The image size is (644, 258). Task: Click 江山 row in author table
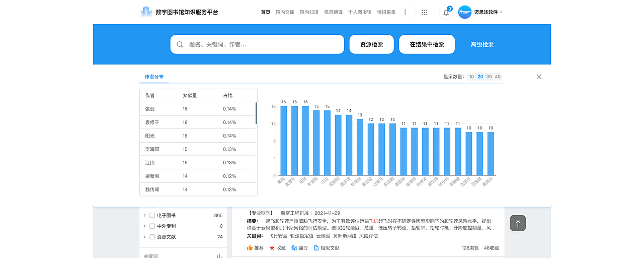(x=198, y=163)
